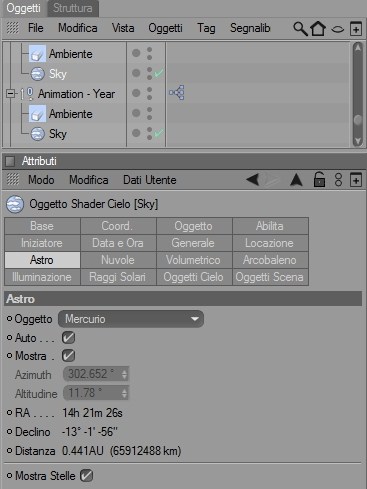
Task: Open the Oggetti Scena tab
Action: (x=270, y=277)
